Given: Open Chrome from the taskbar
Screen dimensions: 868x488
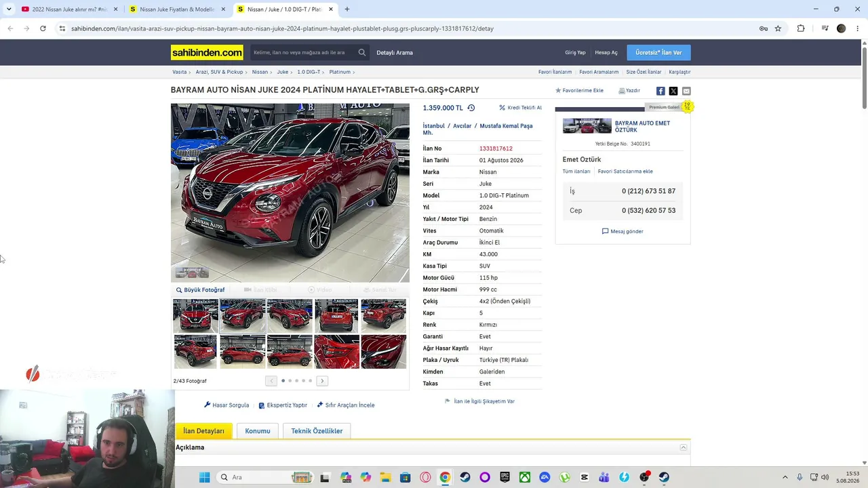Looking at the screenshot, I should (x=445, y=477).
